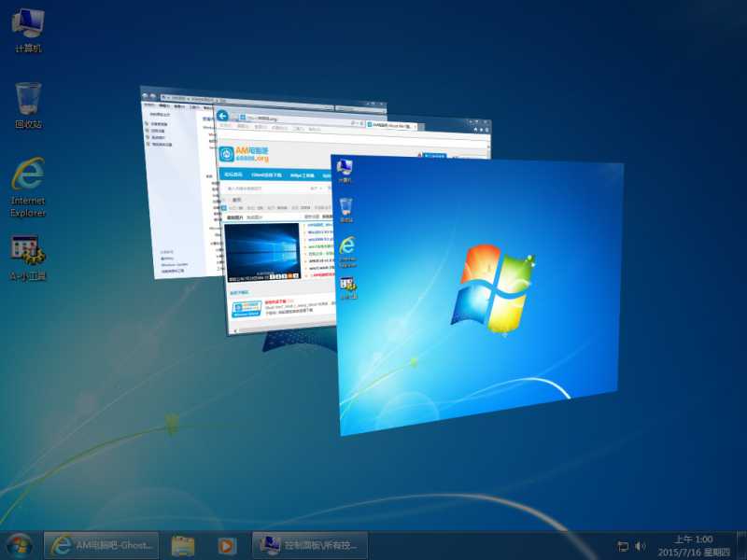The width and height of the screenshot is (747, 560).
Task: Click the address bar of the Internet Explorer window
Action: (300, 120)
